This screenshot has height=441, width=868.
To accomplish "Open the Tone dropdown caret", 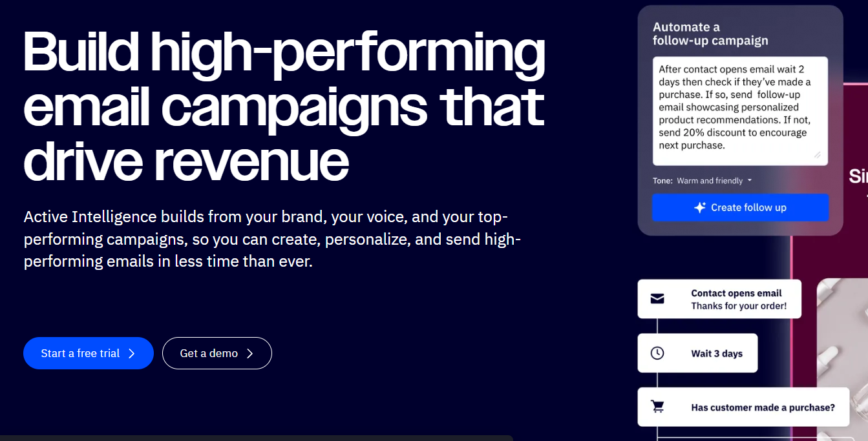I will click(x=750, y=181).
